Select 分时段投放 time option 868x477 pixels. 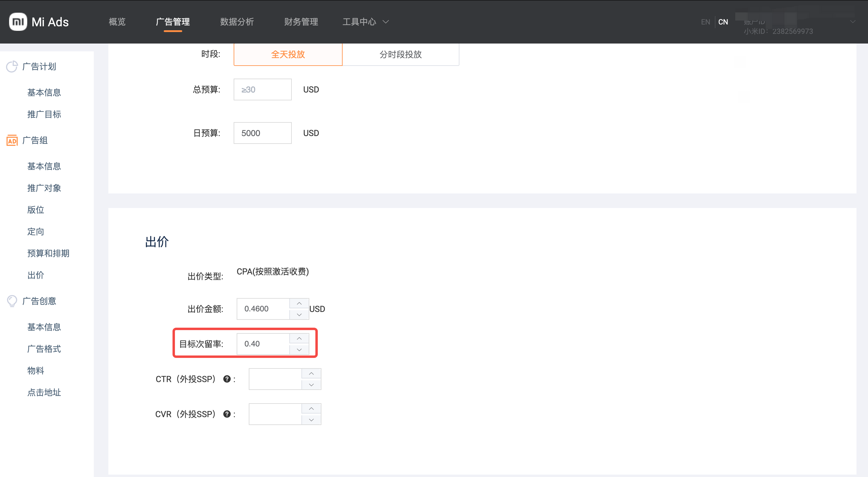pos(400,54)
